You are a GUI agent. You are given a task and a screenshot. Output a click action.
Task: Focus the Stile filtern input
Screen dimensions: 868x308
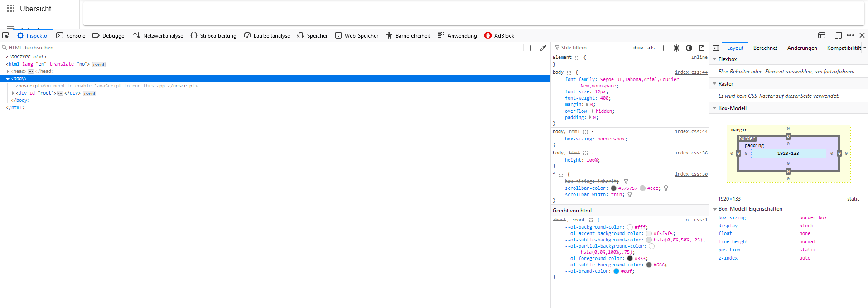(591, 48)
